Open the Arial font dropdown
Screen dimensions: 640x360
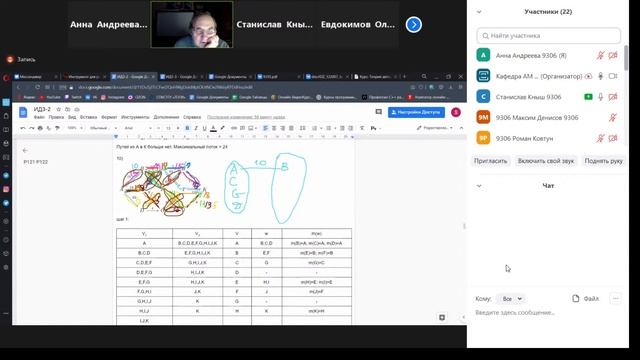point(138,128)
